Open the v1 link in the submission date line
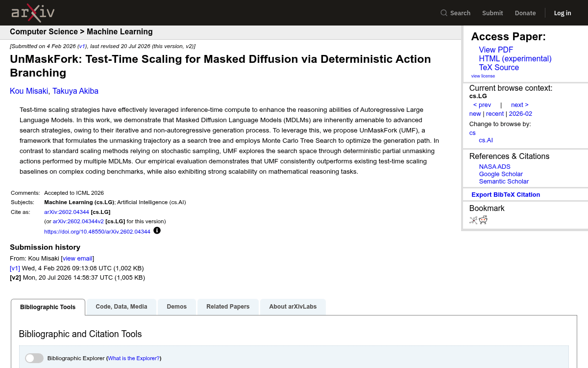Viewport: 588px width, 368px height. pyautogui.click(x=82, y=46)
